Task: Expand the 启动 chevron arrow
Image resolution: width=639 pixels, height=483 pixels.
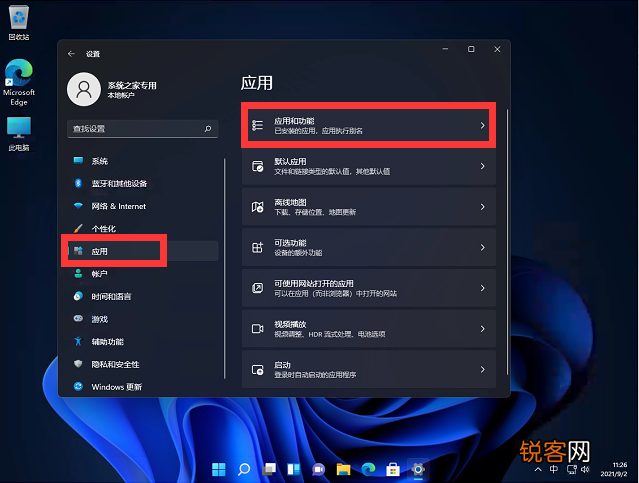Action: [483, 369]
